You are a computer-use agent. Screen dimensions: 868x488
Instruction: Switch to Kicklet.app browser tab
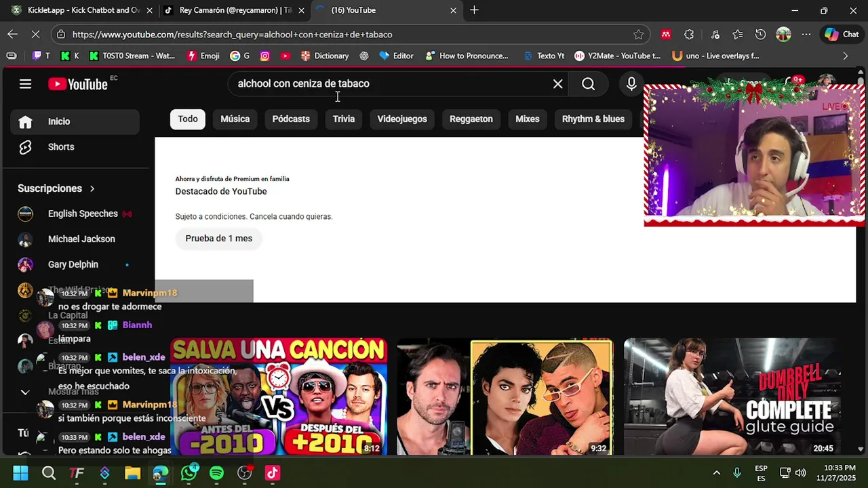(81, 10)
